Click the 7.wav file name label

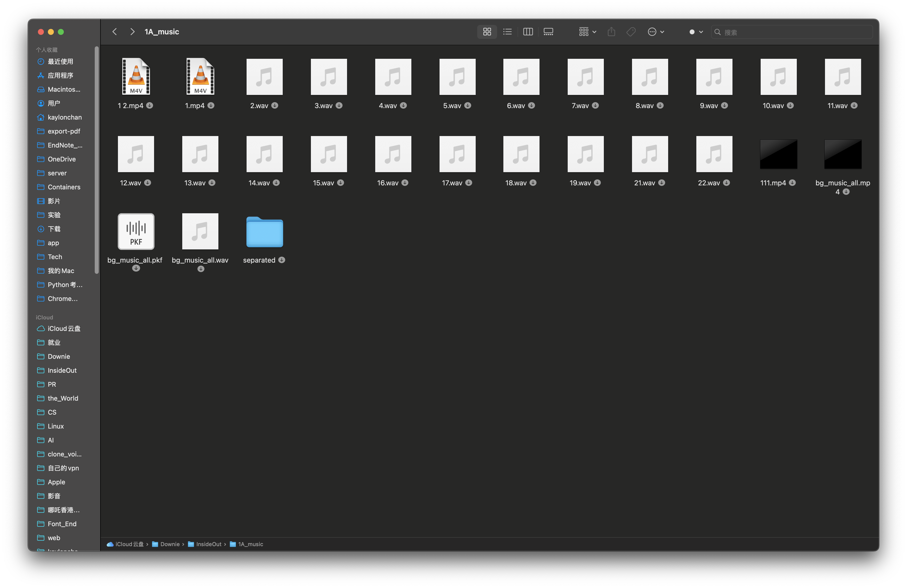point(580,105)
